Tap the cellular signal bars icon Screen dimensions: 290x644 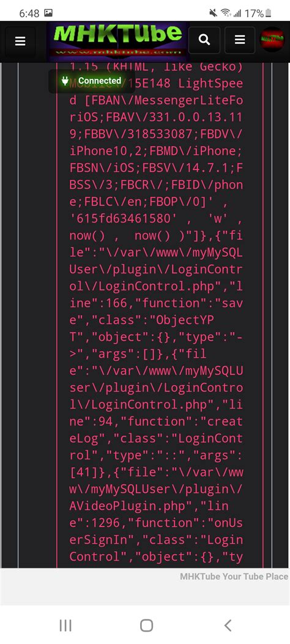237,13
